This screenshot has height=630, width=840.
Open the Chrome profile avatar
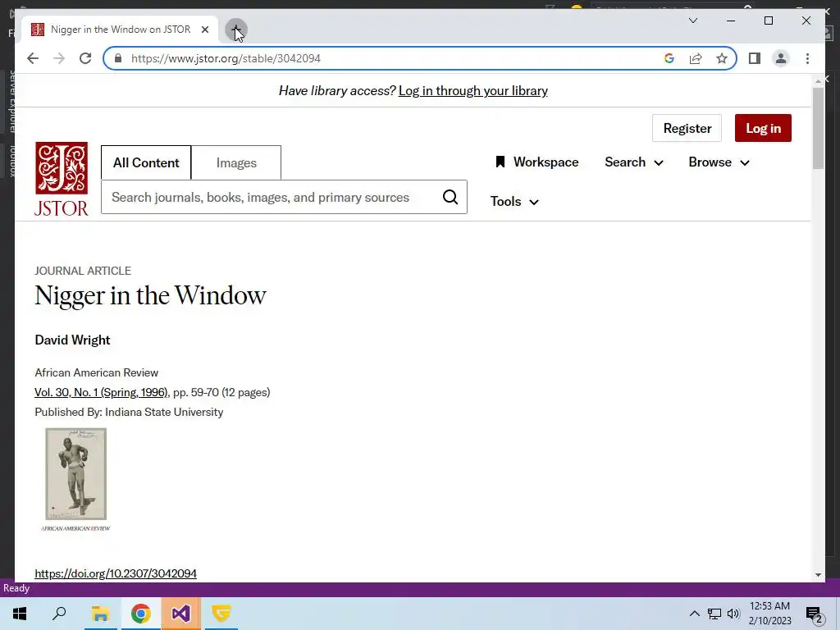point(781,58)
